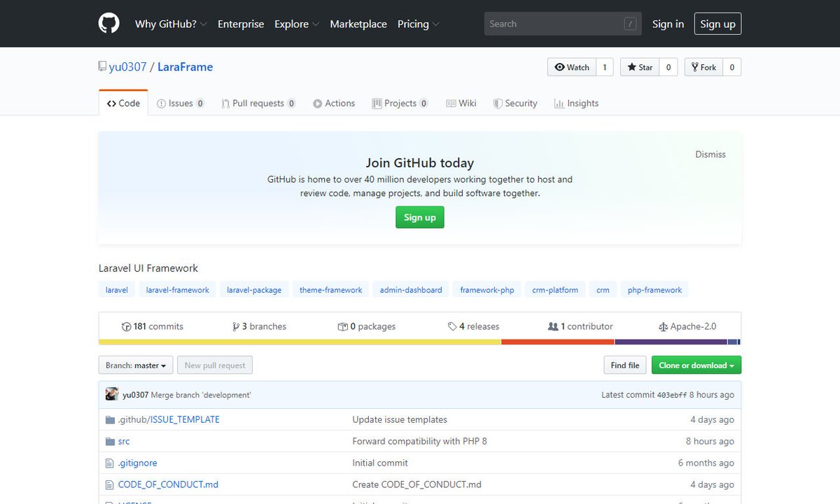
Task: Click the Watch button
Action: [x=572, y=67]
